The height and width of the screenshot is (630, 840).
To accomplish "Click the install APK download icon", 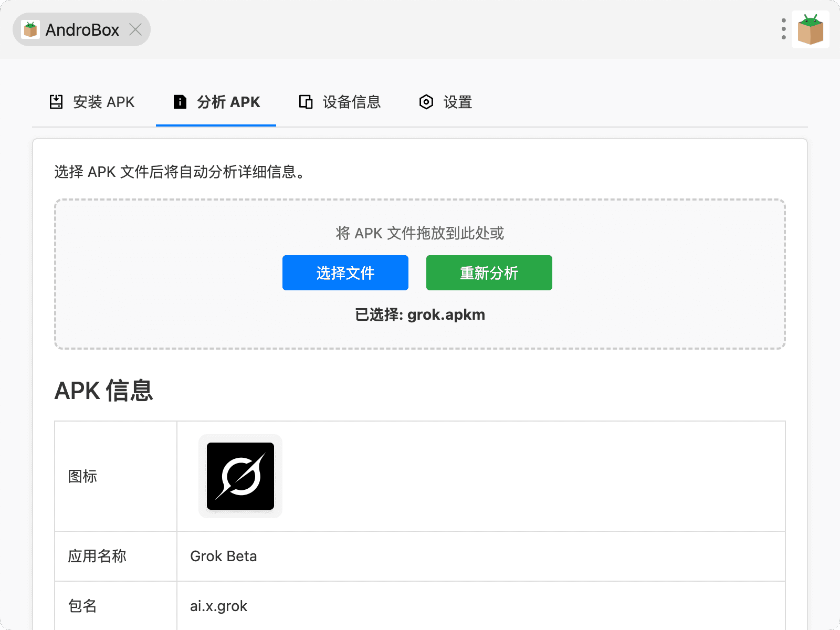I will tap(56, 102).
